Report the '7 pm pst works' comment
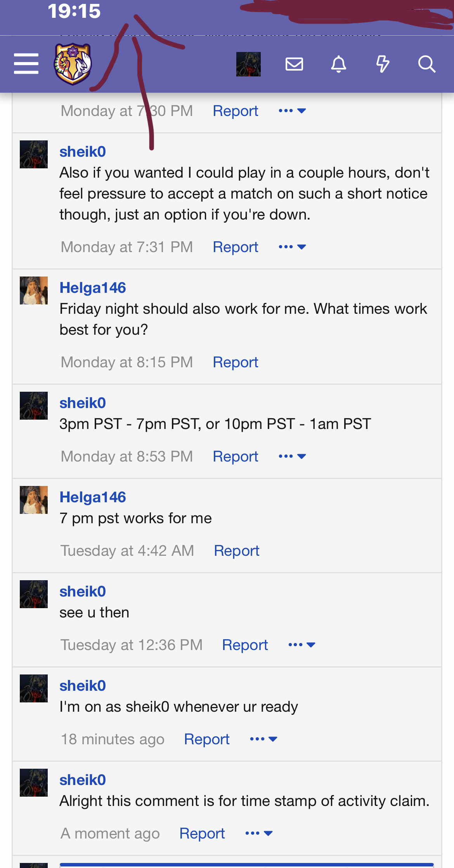The width and height of the screenshot is (454, 868). [237, 551]
